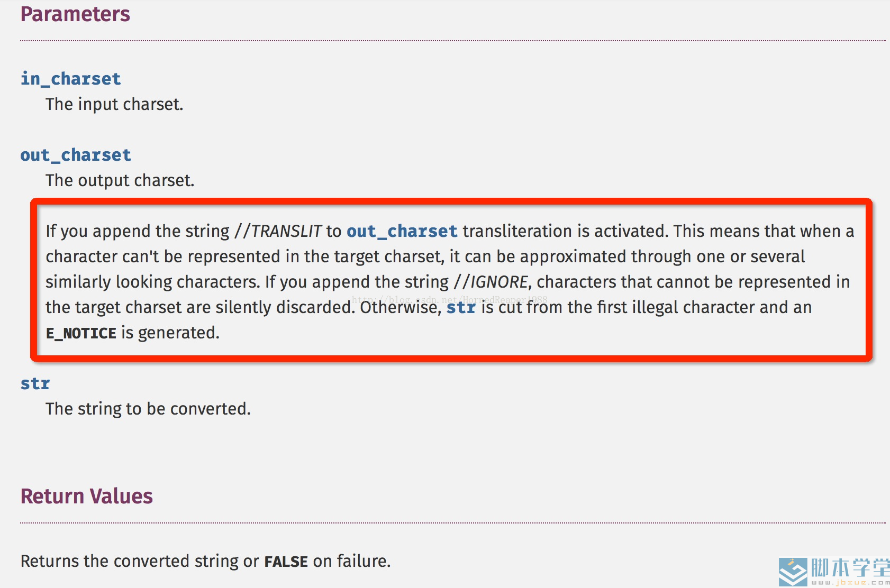Click the 脚本学堂 watermark text
This screenshot has width=890, height=588.
(x=850, y=568)
